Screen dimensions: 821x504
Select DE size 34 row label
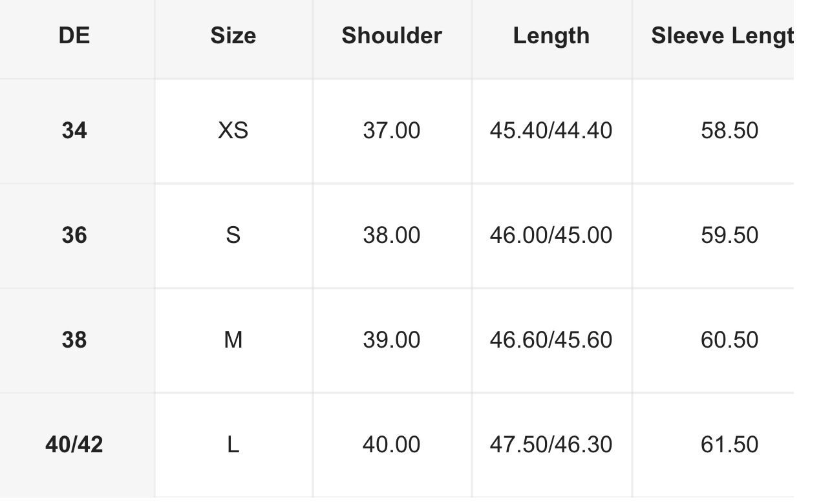tap(74, 131)
